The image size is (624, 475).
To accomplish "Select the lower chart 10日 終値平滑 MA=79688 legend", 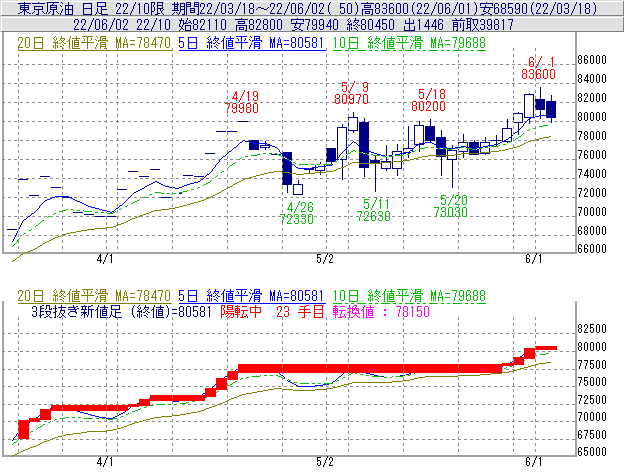I will [409, 296].
